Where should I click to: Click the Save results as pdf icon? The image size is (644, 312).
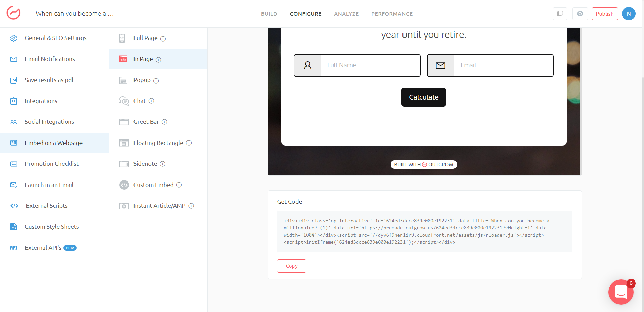pos(14,80)
